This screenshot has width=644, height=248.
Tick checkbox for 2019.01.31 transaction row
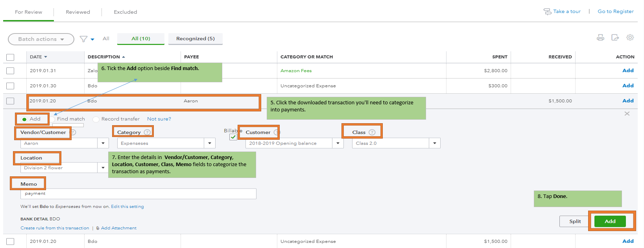click(10, 71)
